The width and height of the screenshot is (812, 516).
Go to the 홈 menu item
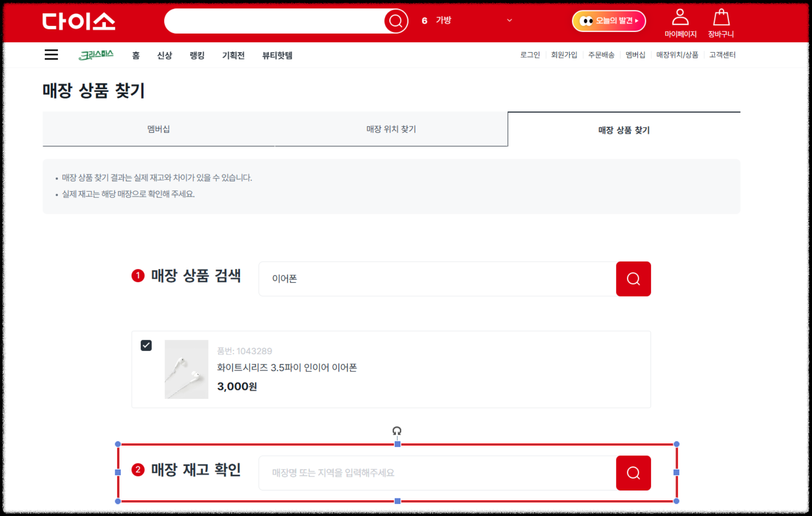point(136,55)
